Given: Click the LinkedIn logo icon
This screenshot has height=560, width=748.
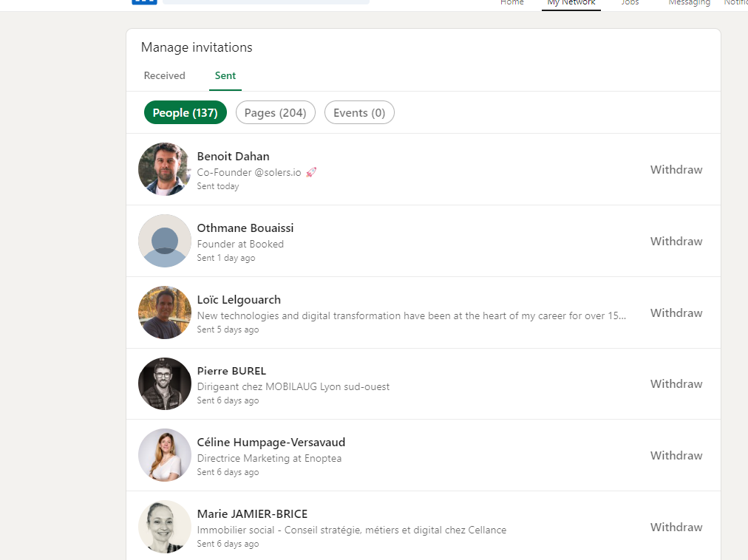Looking at the screenshot, I should click(144, 2).
